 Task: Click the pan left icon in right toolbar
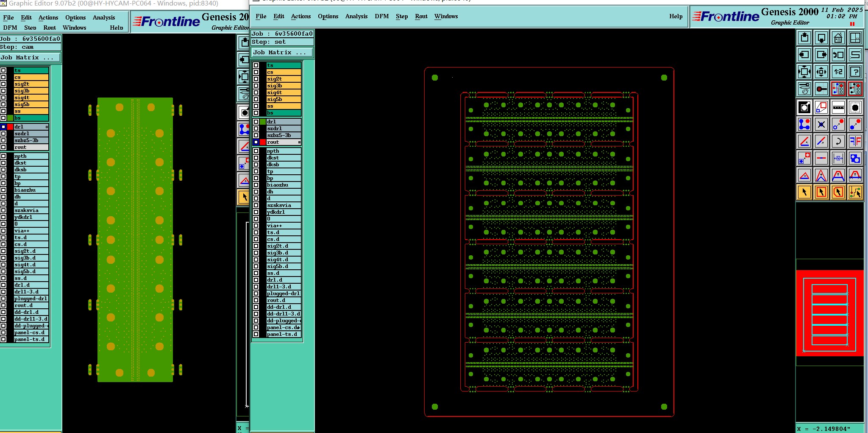click(x=804, y=55)
